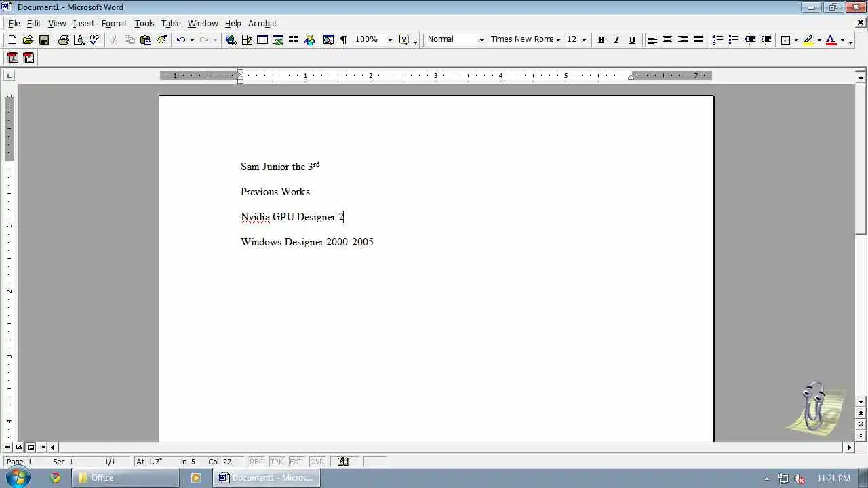Open the Edit menu
Viewport: 868px width, 488px height.
pyautogui.click(x=34, y=23)
